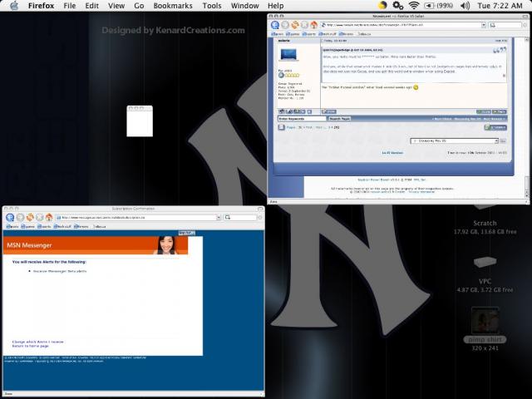Click the small blank white window on desktop

140,121
